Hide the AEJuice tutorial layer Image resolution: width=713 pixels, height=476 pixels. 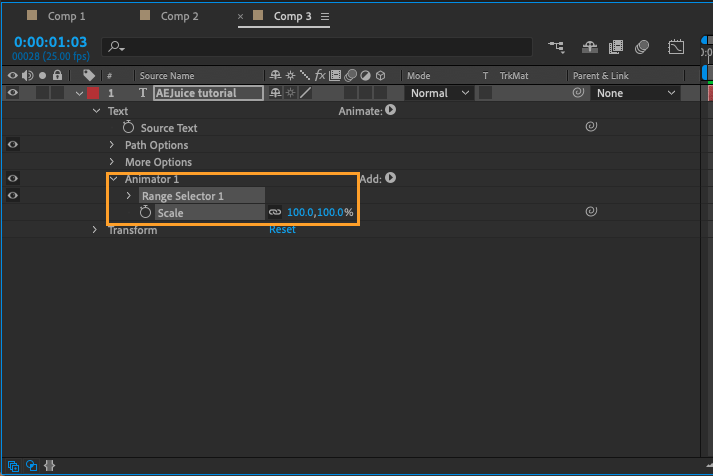[13, 93]
